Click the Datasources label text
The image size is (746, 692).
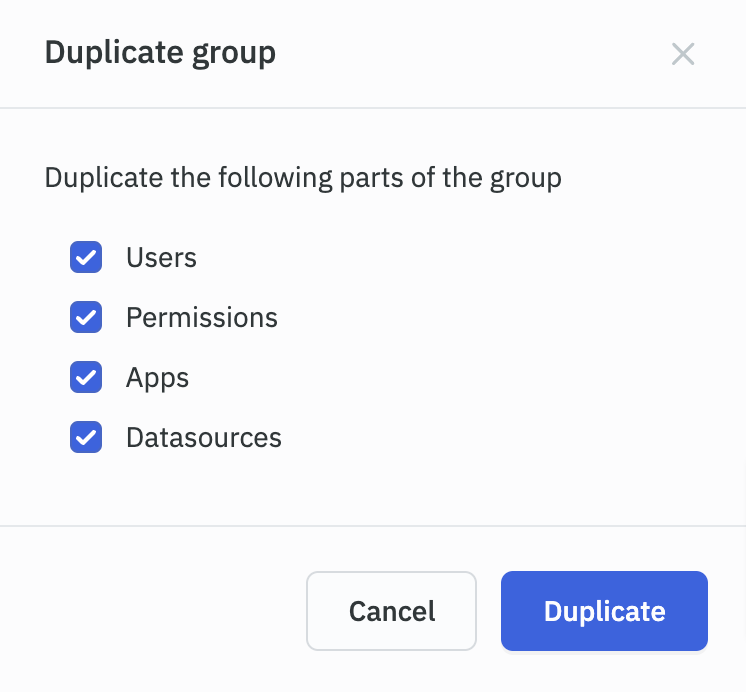point(203,438)
